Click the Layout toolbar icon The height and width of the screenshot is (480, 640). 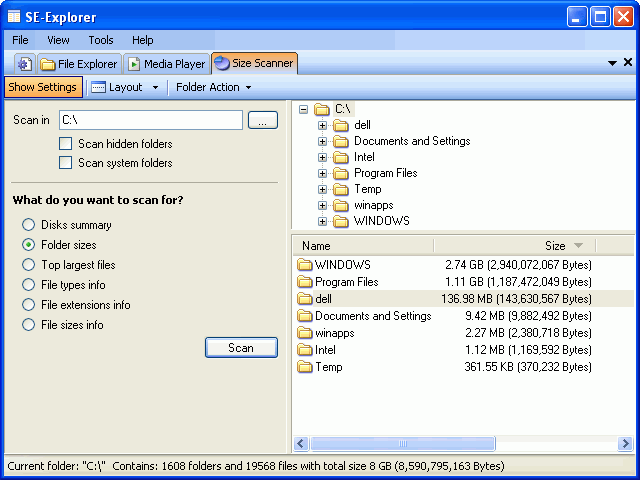click(98, 87)
